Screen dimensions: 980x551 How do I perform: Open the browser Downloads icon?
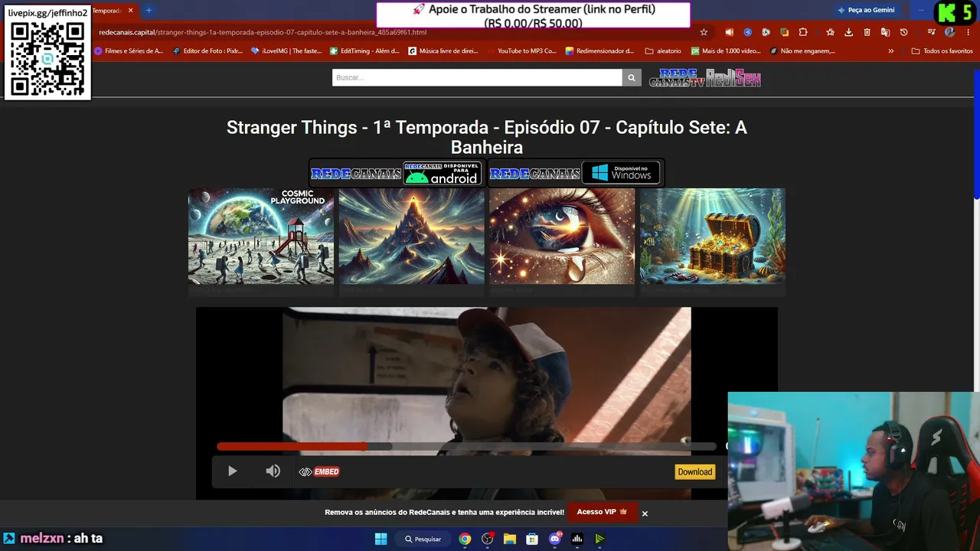[848, 32]
